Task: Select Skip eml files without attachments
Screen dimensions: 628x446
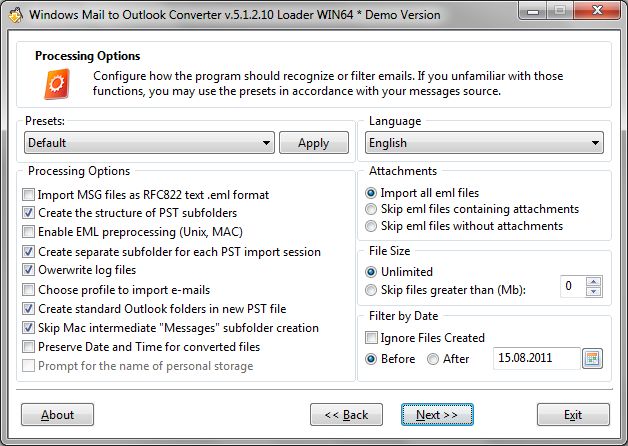Action: tap(372, 226)
